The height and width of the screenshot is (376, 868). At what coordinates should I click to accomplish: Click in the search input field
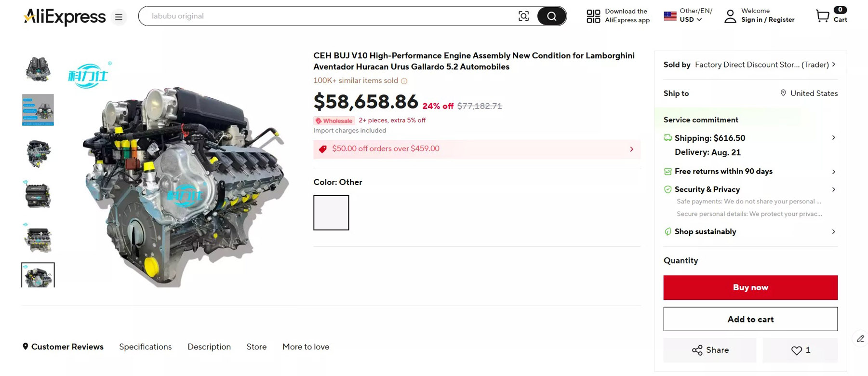coord(328,16)
